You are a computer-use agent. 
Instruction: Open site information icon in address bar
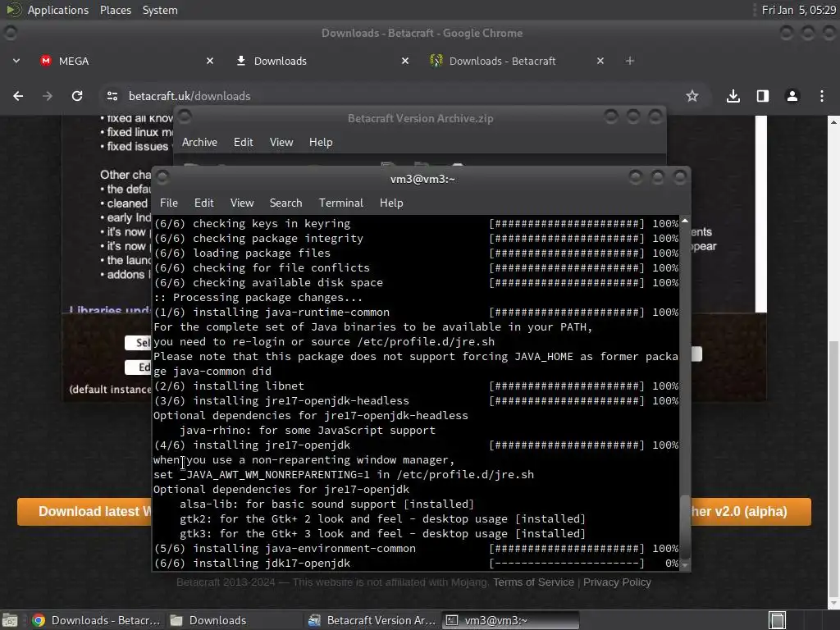tap(112, 96)
